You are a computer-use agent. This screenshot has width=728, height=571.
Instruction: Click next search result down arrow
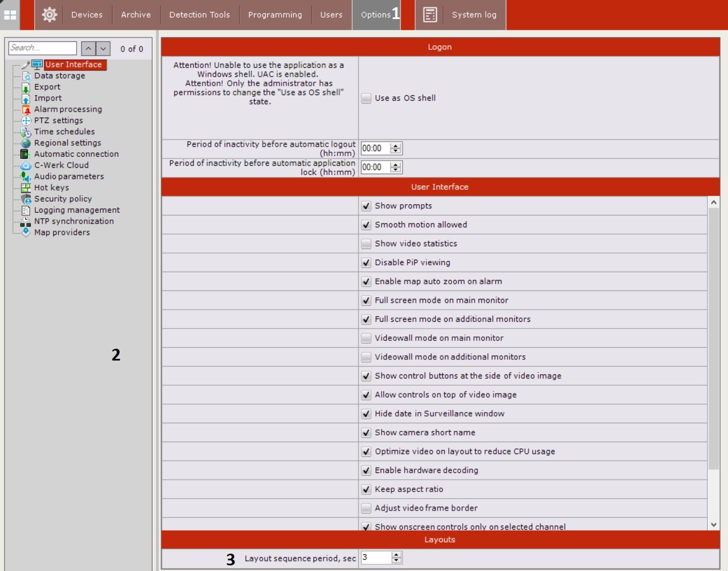tap(103, 49)
